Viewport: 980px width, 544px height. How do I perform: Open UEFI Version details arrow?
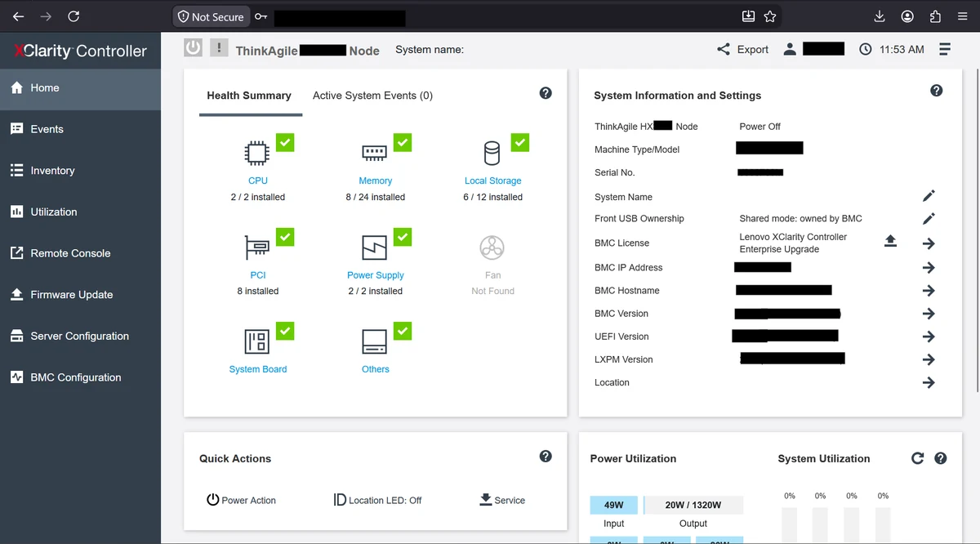click(929, 336)
